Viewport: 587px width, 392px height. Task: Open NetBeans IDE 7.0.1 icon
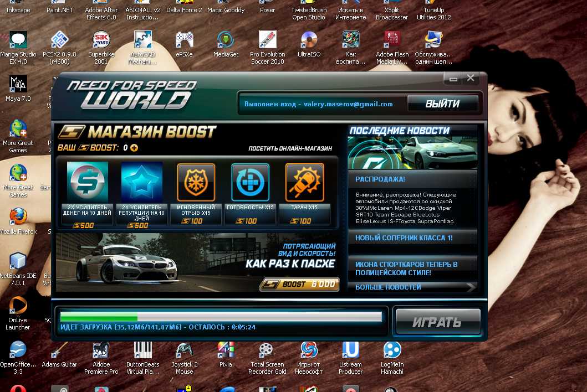pos(18,269)
